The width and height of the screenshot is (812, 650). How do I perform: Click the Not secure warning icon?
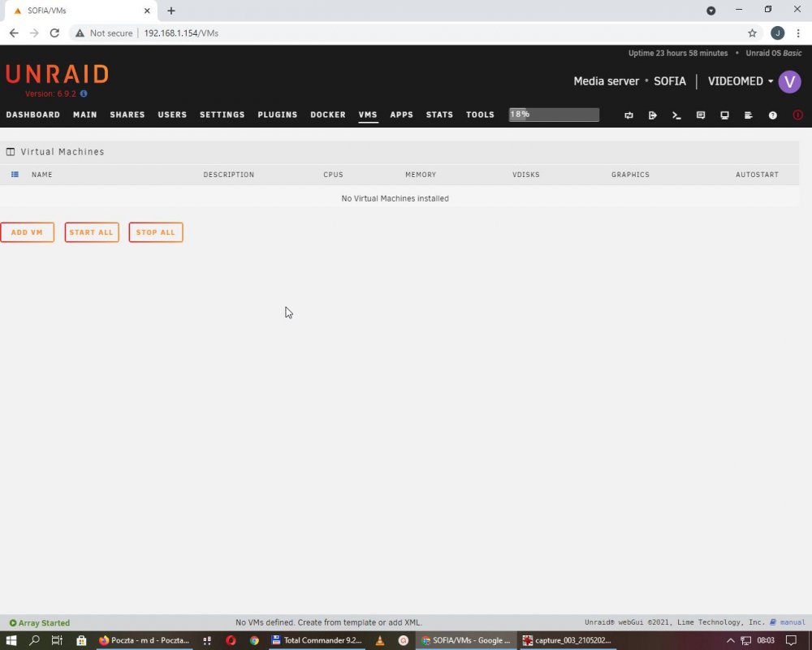pos(80,33)
